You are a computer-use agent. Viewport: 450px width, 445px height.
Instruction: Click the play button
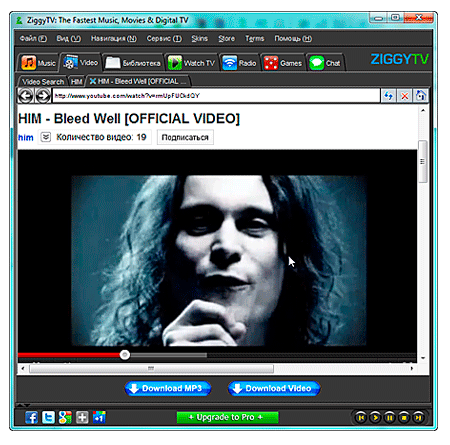click(x=375, y=417)
